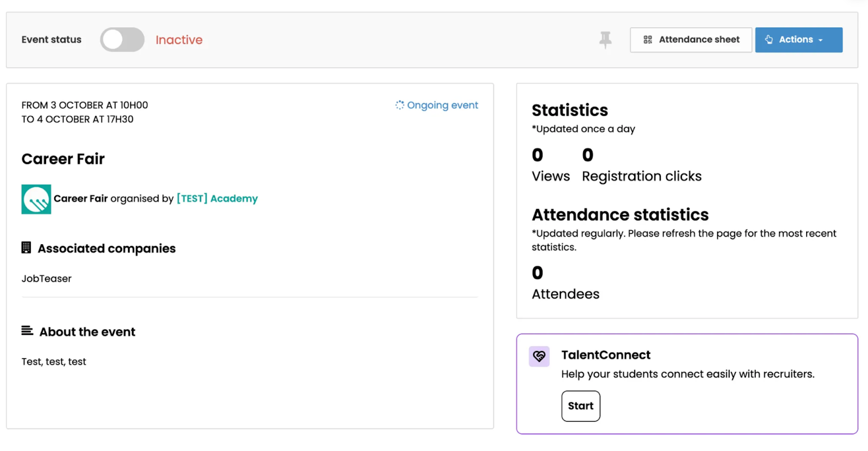The height and width of the screenshot is (451, 868).
Task: Click the About the event text icon
Action: [x=27, y=331]
